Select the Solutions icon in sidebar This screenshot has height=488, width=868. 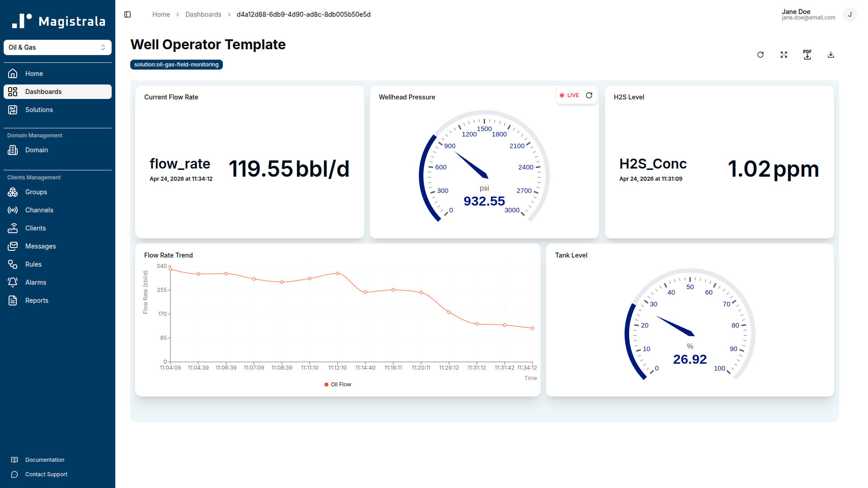[13, 109]
